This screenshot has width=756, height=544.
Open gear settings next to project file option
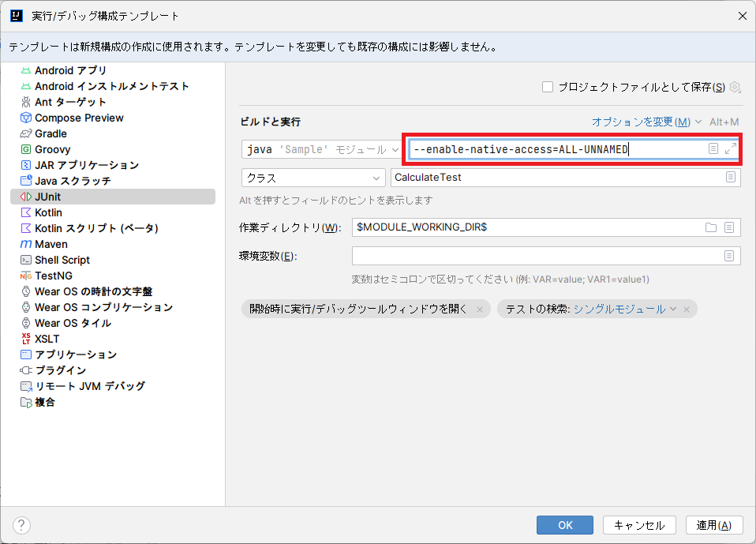[735, 88]
